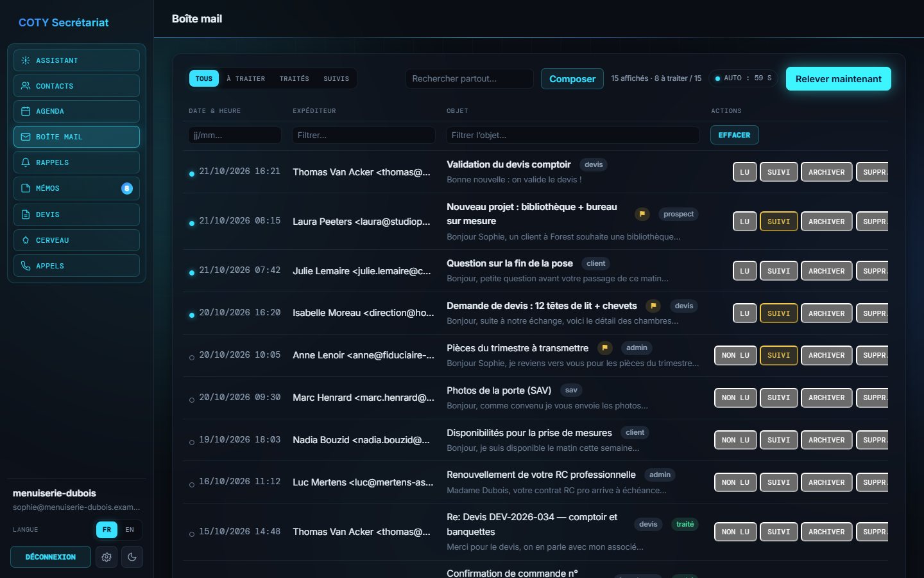This screenshot has height=578, width=924.
Task: Click the EFFACER filters button
Action: tap(734, 135)
